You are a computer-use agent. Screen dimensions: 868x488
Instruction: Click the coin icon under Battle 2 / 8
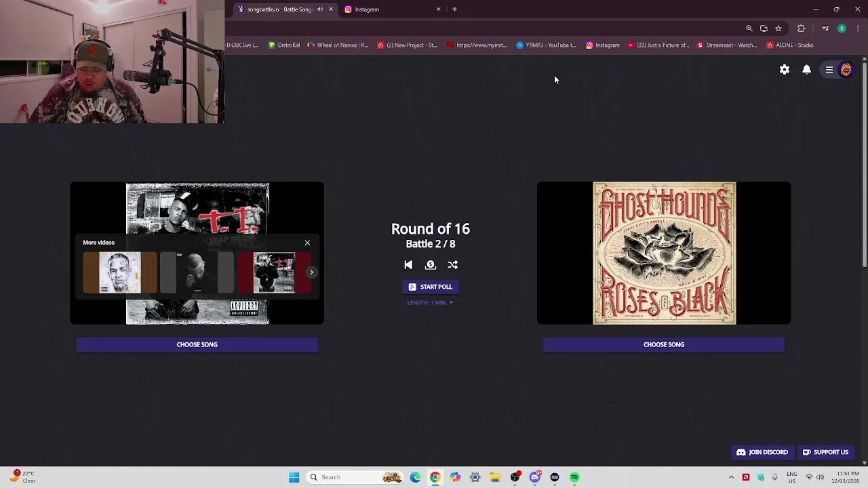pyautogui.click(x=431, y=265)
